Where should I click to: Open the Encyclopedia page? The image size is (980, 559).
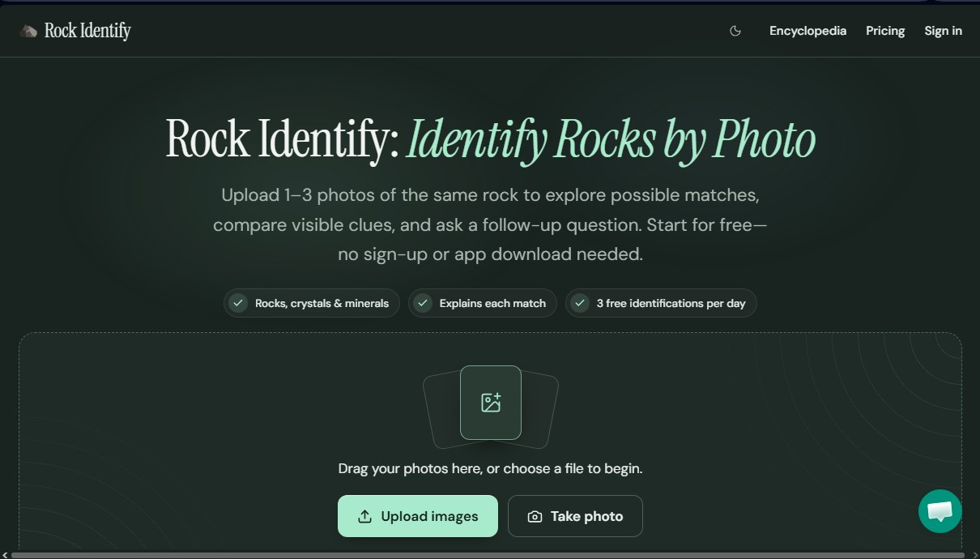pos(807,31)
